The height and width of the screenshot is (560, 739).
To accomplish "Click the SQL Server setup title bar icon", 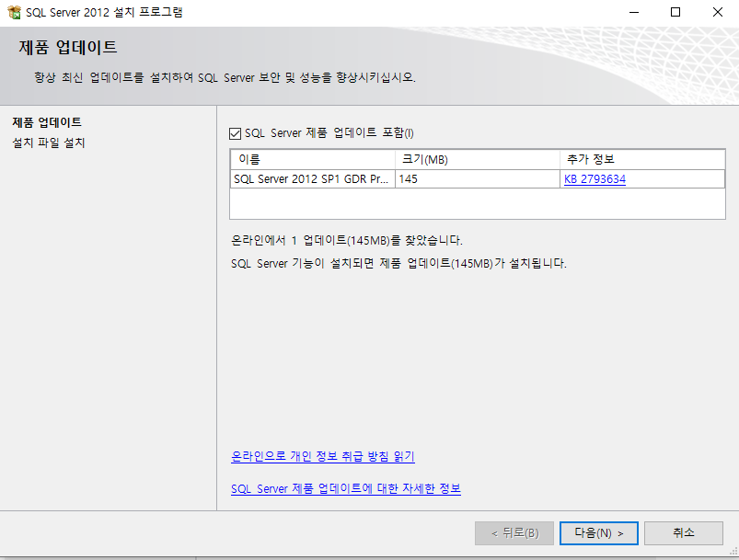I will point(14,12).
